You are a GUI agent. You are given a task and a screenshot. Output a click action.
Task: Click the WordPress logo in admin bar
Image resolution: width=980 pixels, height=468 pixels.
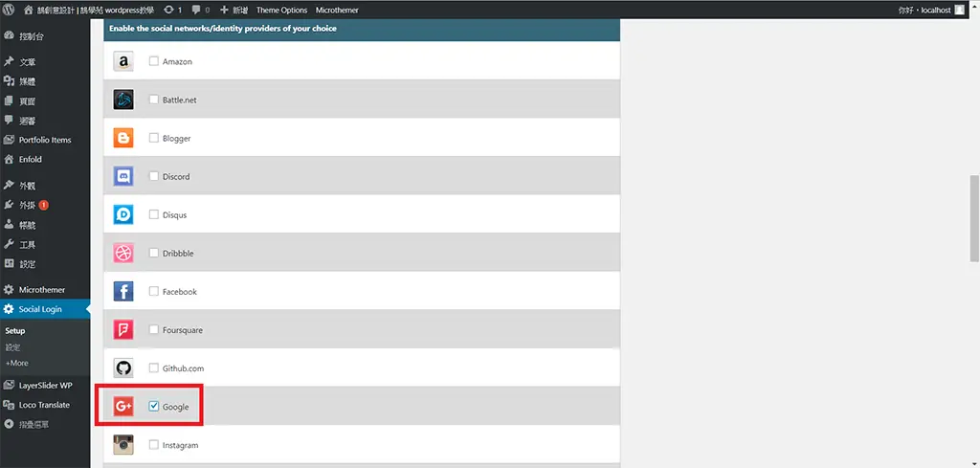[x=10, y=10]
